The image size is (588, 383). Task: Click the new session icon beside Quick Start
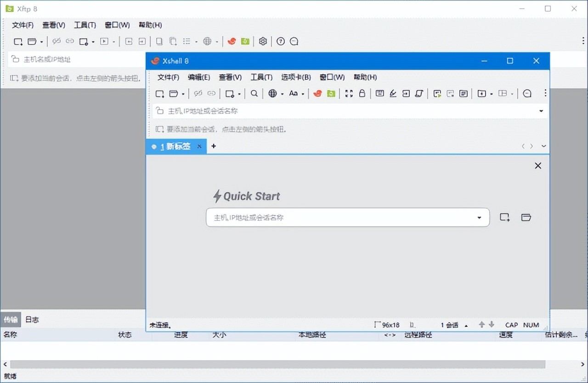(505, 217)
